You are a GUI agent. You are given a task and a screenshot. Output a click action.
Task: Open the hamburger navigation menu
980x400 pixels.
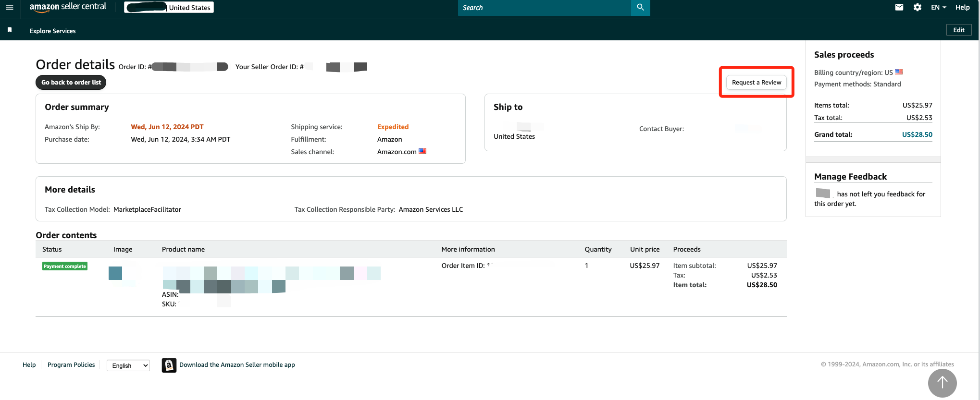pyautogui.click(x=10, y=7)
